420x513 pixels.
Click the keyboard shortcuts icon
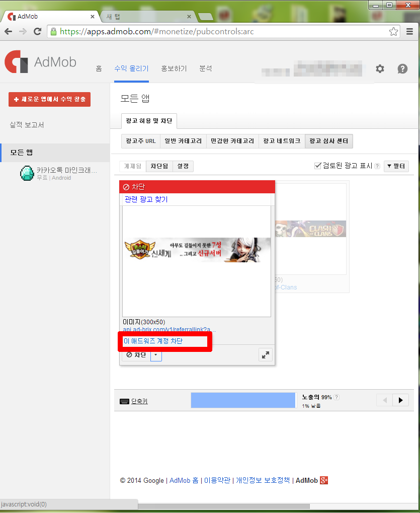click(125, 401)
